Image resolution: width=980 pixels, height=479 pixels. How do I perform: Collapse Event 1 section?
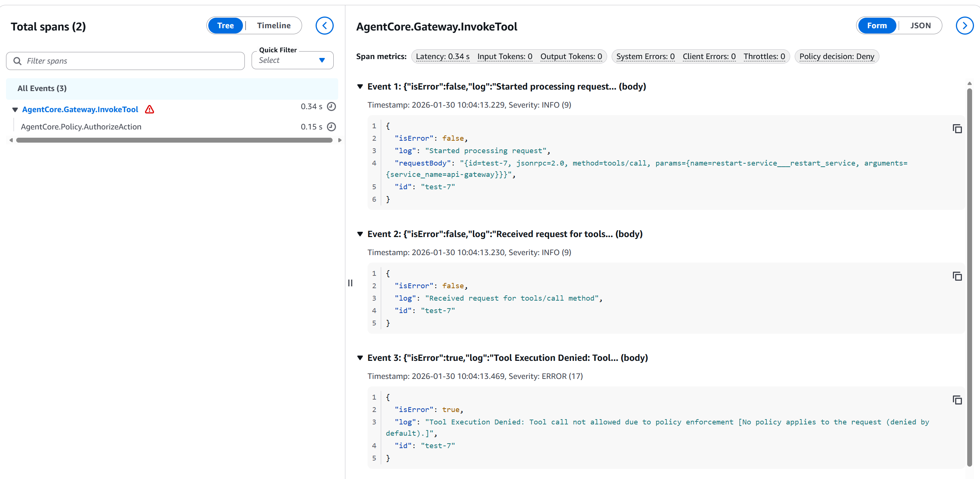pyautogui.click(x=360, y=87)
